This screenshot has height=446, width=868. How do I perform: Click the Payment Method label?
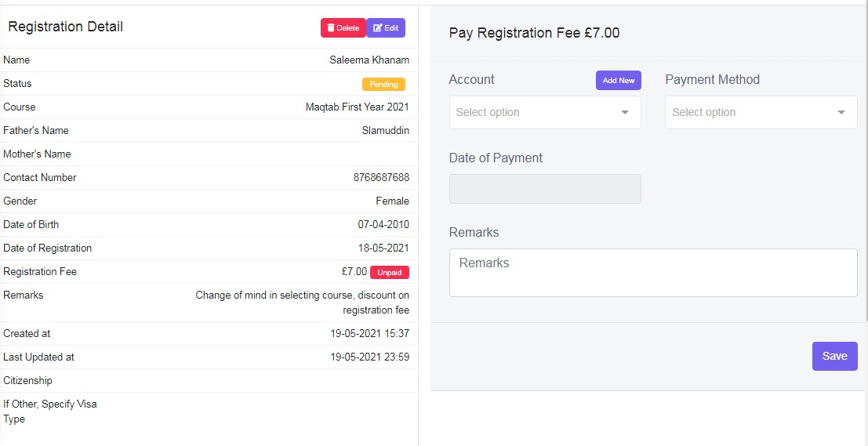713,80
